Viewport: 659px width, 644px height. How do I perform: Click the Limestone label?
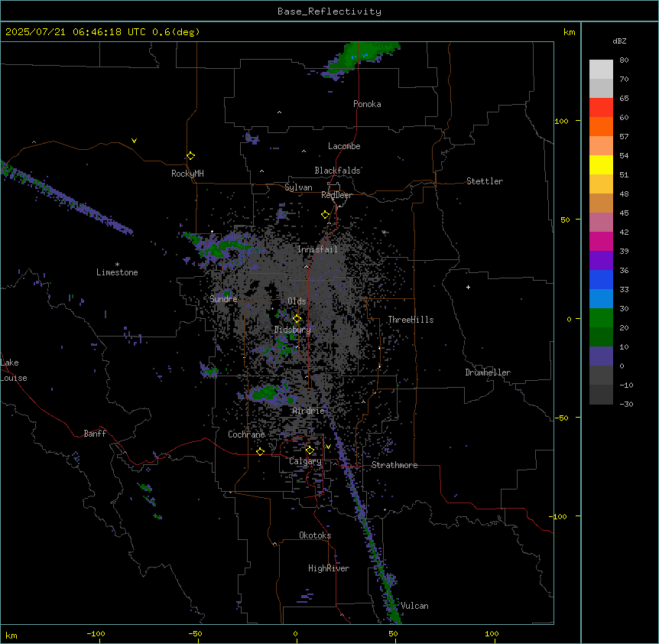coord(117,272)
